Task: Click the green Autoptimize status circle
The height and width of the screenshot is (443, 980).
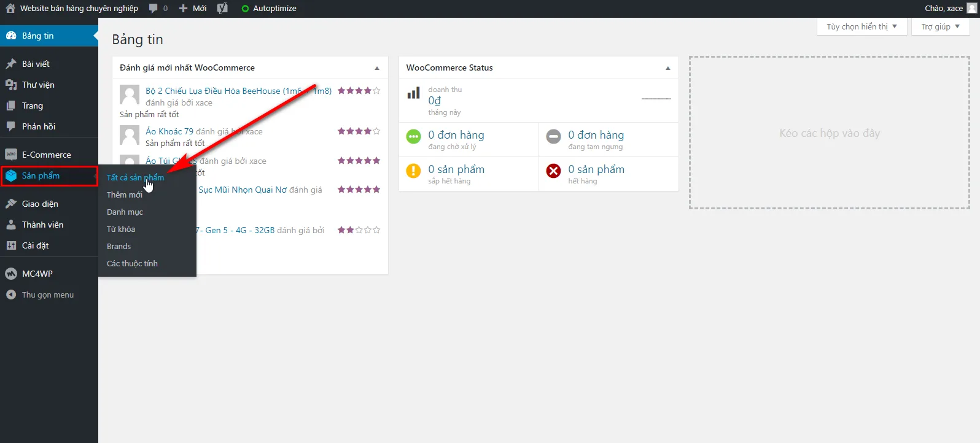Action: tap(246, 9)
